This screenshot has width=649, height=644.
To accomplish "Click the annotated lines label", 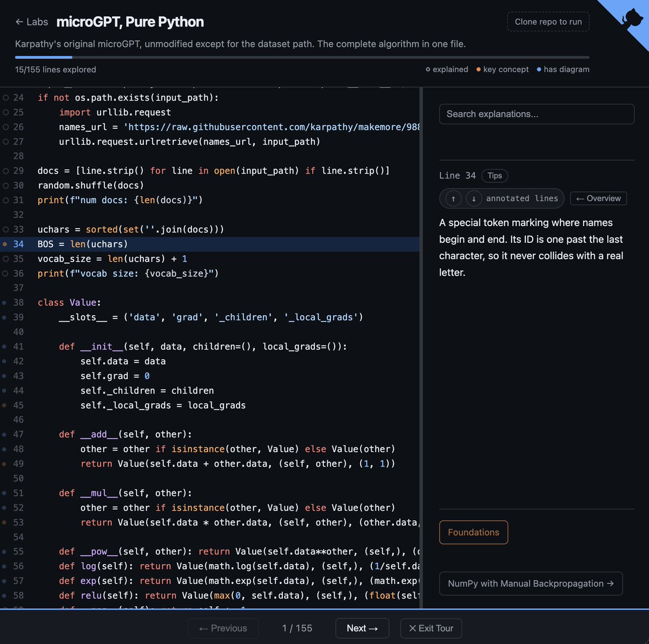I will pyautogui.click(x=522, y=198).
